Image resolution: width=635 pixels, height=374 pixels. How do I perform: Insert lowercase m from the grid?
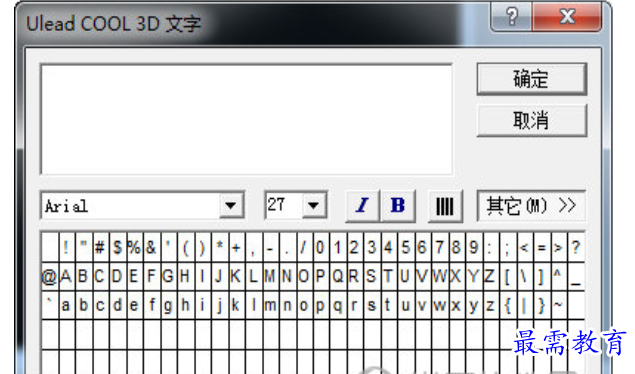pos(270,305)
